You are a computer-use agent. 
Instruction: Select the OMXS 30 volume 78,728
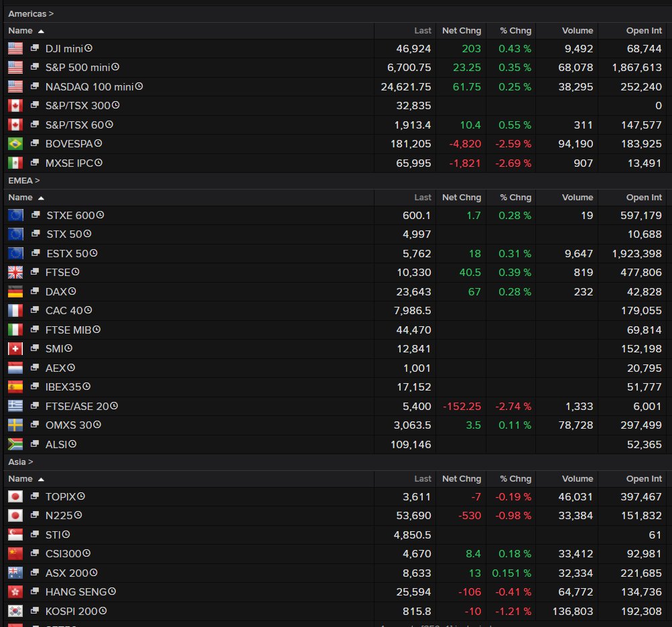pos(576,425)
